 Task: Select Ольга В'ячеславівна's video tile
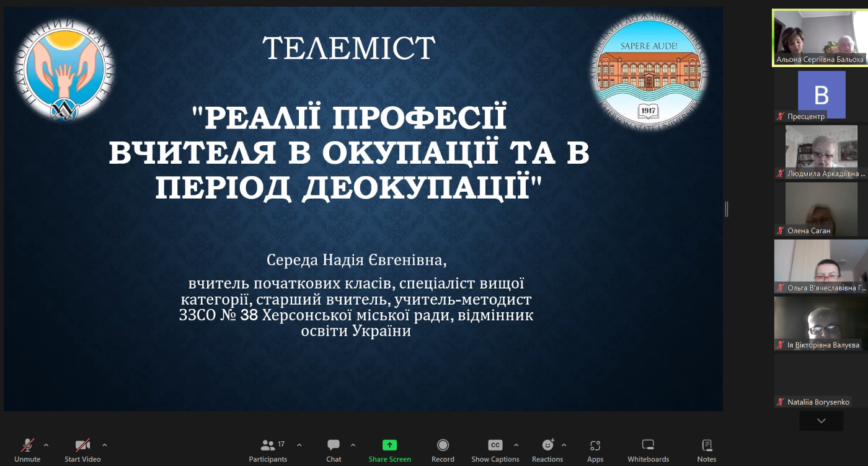[x=820, y=266]
